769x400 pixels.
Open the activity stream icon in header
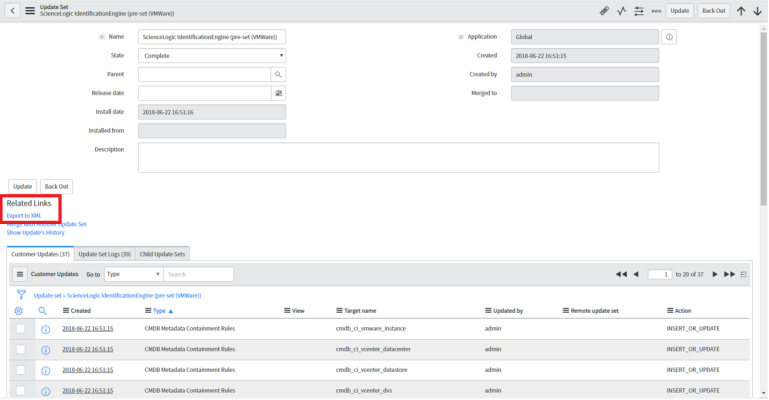(621, 10)
